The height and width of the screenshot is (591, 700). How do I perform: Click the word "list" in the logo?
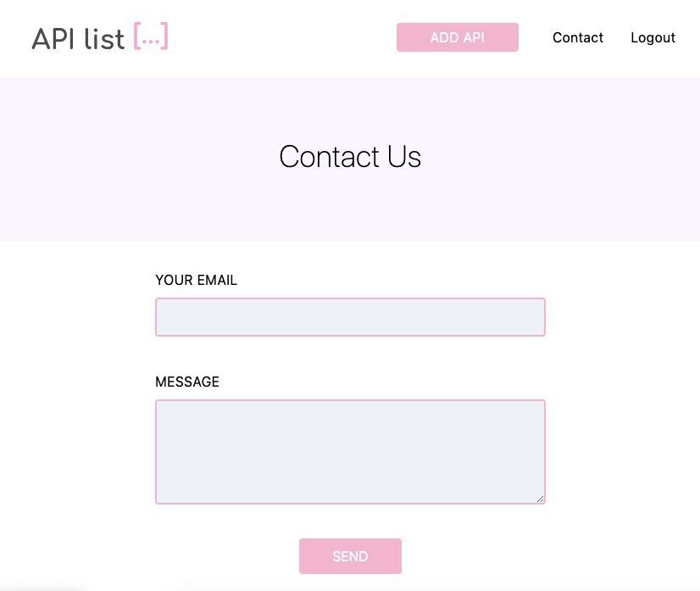[x=103, y=38]
